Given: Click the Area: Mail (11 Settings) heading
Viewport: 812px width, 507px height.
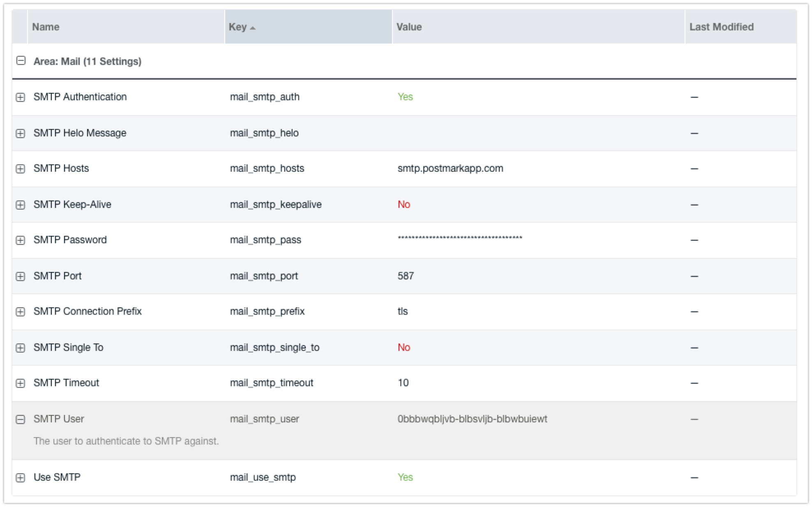Looking at the screenshot, I should coord(88,61).
